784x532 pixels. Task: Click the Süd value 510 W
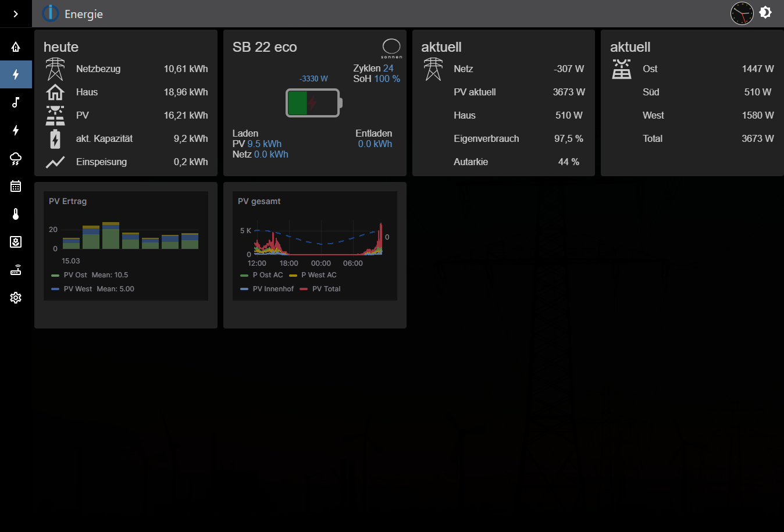click(758, 92)
